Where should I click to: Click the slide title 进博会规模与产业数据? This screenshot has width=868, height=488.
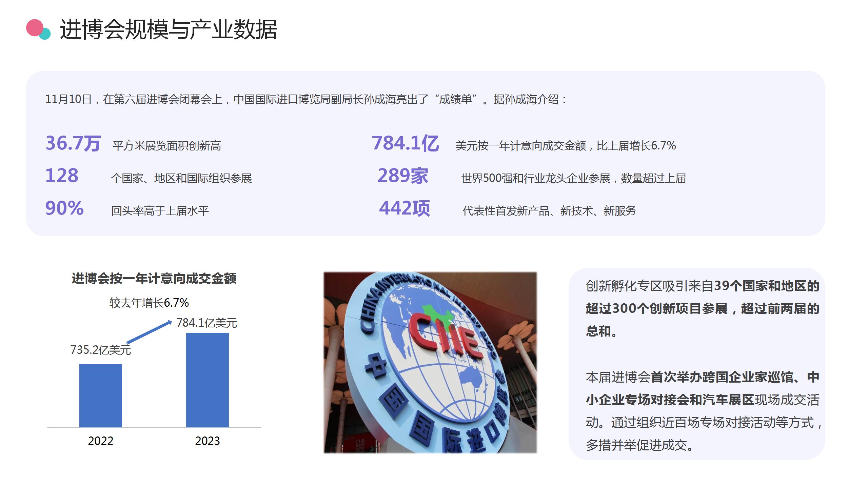pyautogui.click(x=169, y=29)
